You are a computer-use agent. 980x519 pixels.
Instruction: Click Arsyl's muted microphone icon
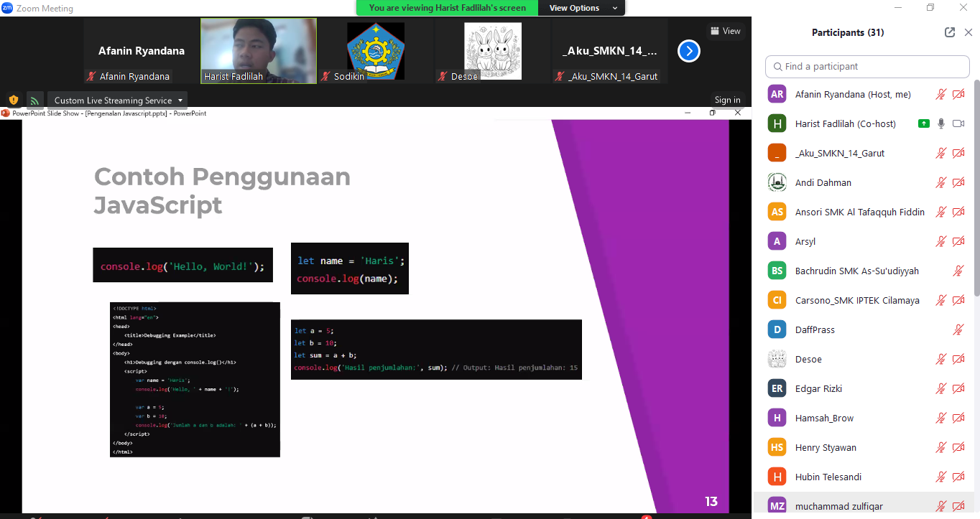(940, 241)
